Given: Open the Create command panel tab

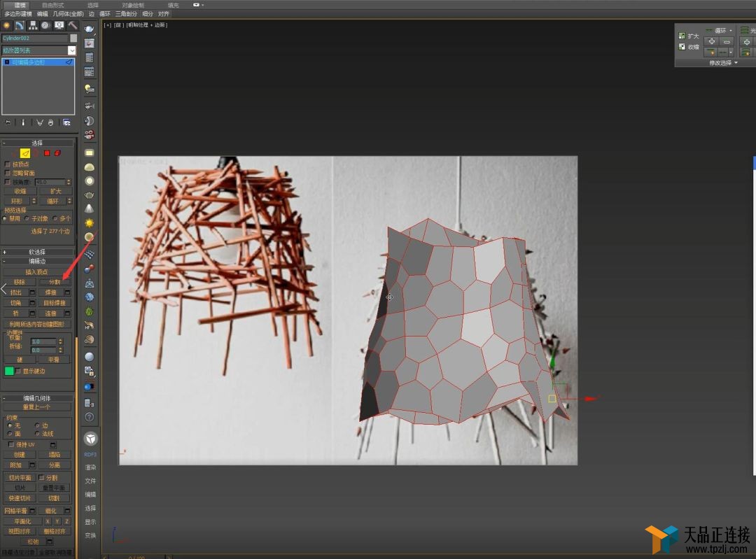Looking at the screenshot, I should pyautogui.click(x=7, y=25).
